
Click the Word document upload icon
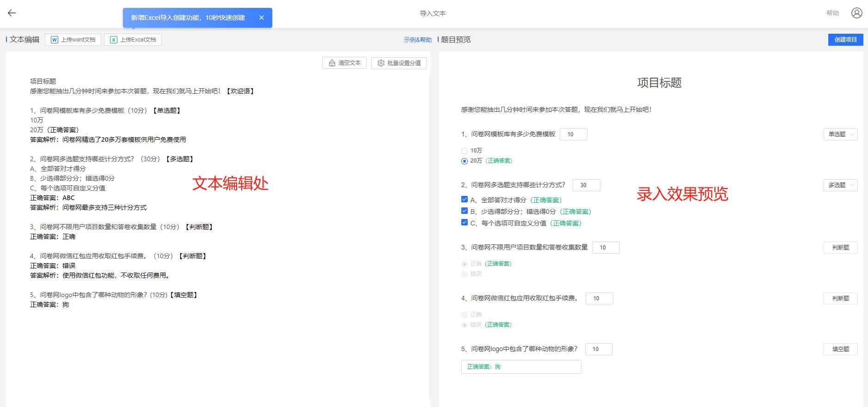55,40
